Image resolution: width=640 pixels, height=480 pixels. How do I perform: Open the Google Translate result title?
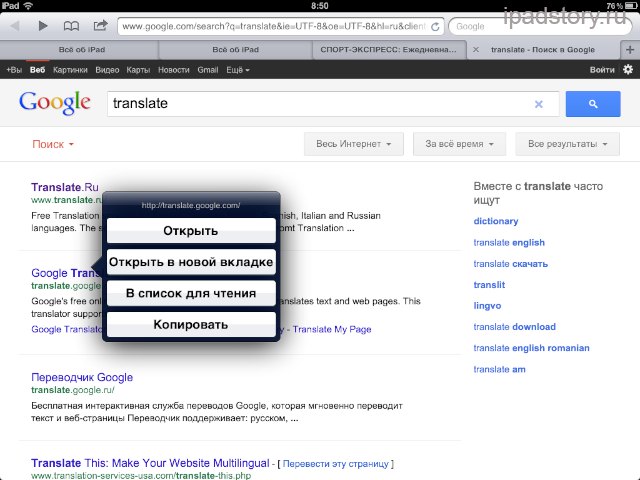click(66, 273)
